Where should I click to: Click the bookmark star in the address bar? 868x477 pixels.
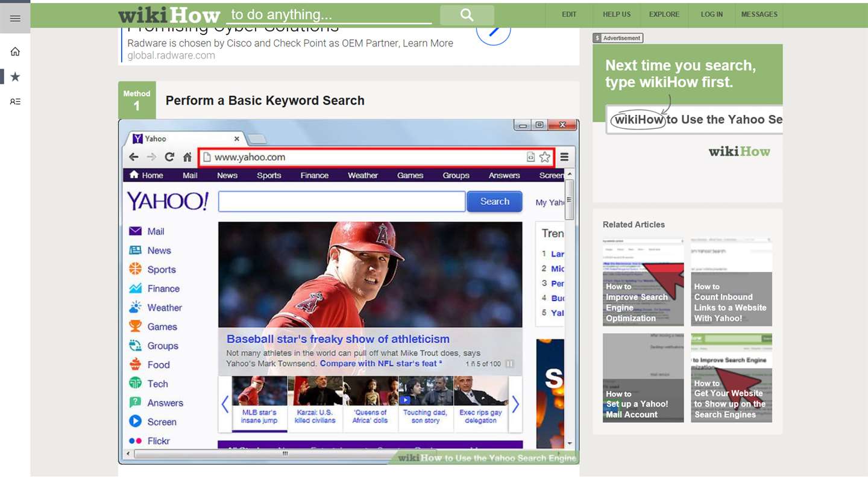[545, 157]
